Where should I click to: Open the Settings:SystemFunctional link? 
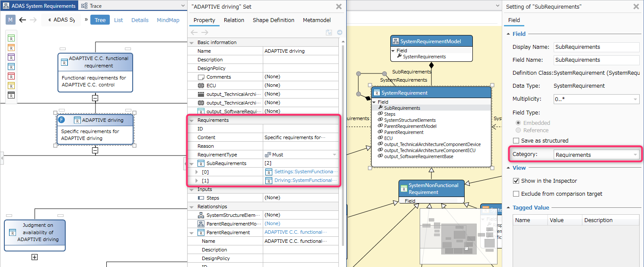point(305,172)
